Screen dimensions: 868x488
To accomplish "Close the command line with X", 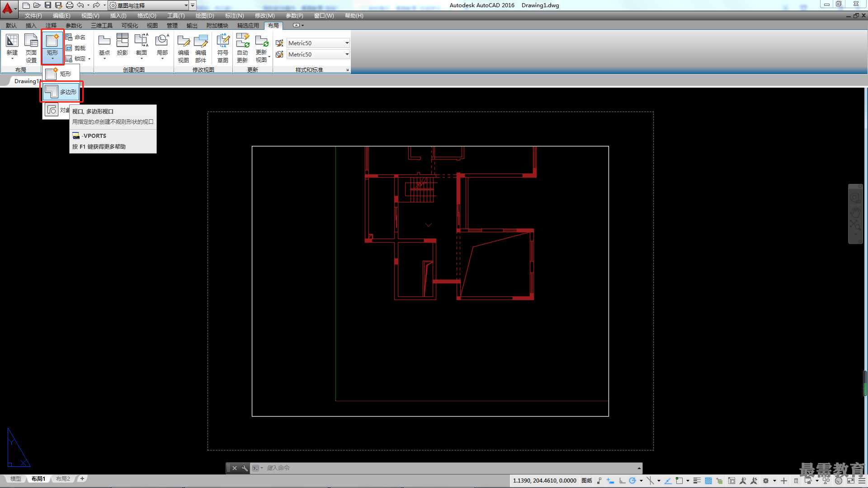I will pos(235,468).
